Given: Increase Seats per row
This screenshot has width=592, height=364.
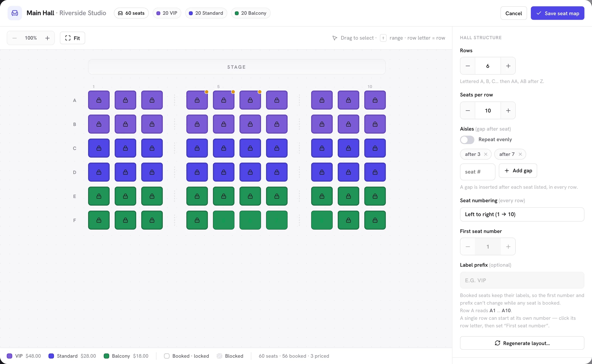Looking at the screenshot, I should pos(508,111).
